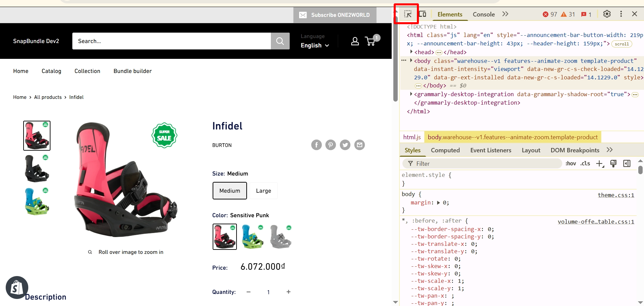Share product on Facebook
644x306 pixels.
tap(316, 145)
